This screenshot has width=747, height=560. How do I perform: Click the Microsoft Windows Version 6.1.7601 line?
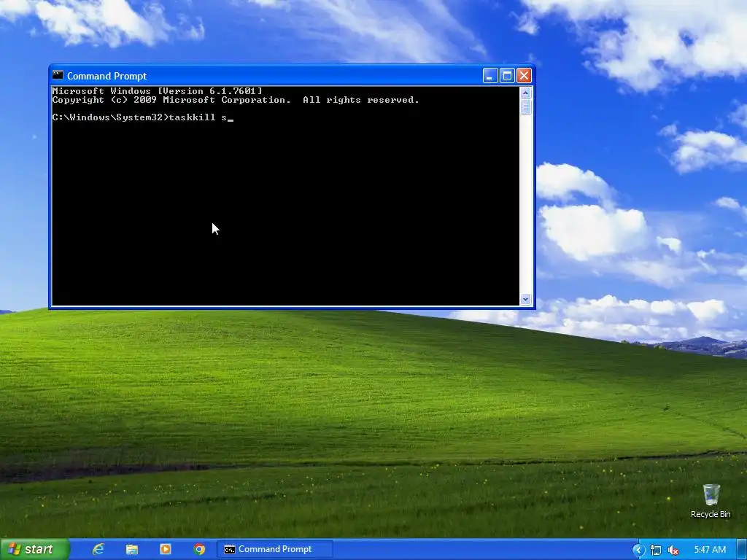coord(158,91)
